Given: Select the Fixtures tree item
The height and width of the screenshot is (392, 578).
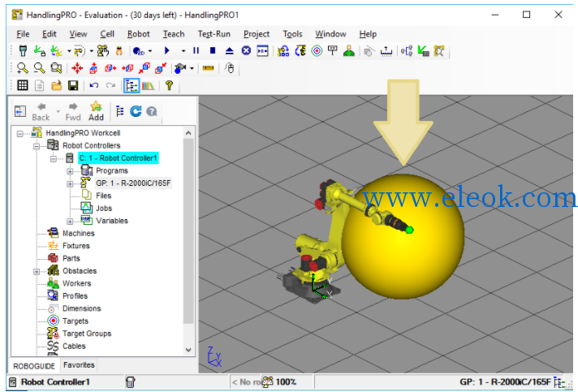Looking at the screenshot, I should 76,246.
